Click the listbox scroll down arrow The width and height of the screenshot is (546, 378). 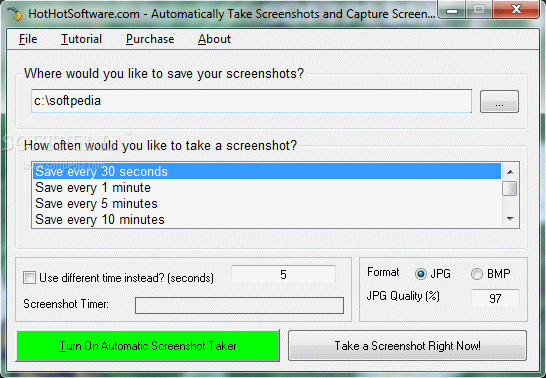[x=510, y=219]
